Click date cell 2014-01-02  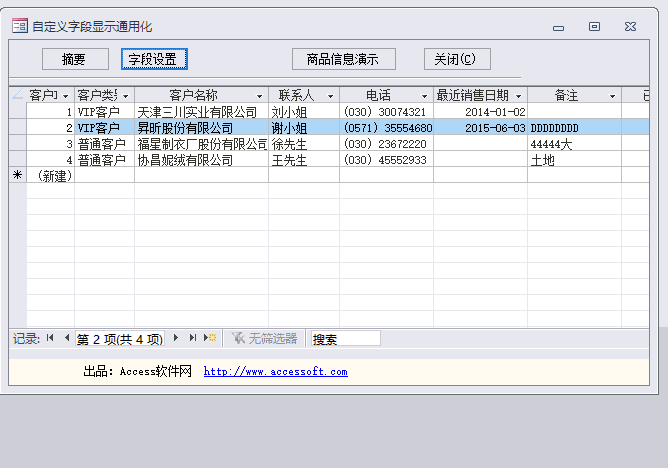coord(481,112)
